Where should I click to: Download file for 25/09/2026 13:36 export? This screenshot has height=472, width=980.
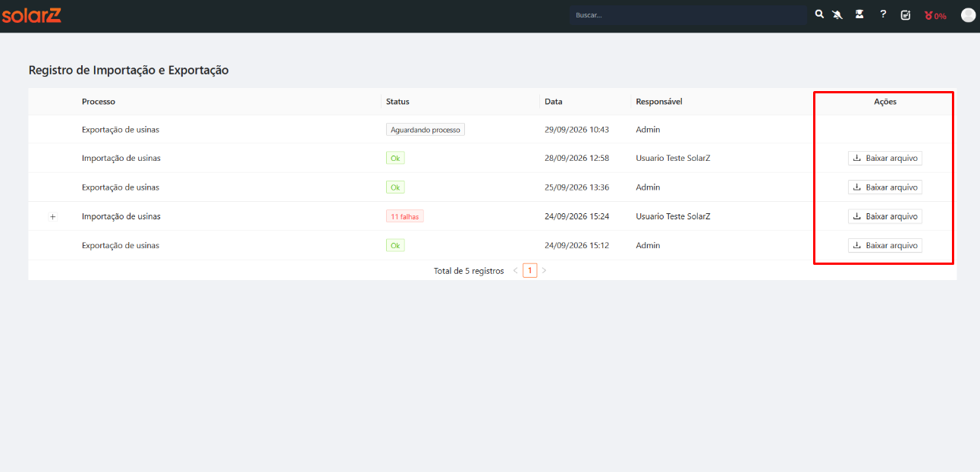tap(885, 187)
